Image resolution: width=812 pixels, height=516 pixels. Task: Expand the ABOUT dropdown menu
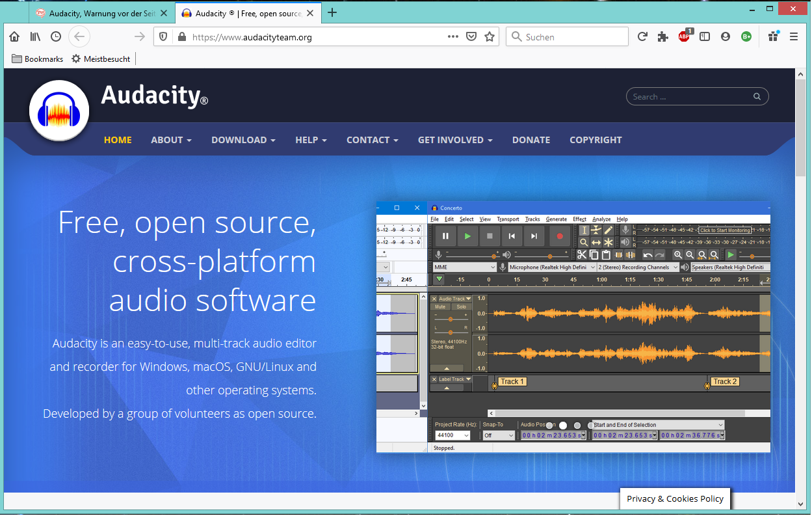click(171, 140)
